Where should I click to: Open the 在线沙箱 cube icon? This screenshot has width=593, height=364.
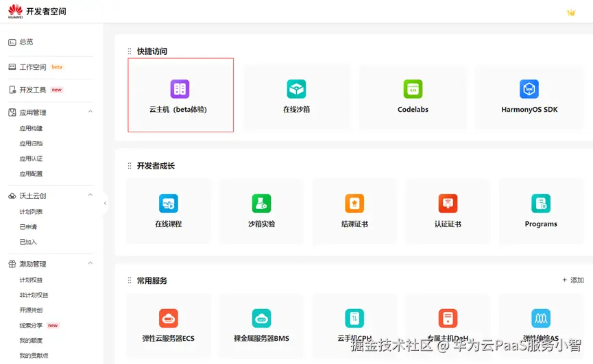pyautogui.click(x=296, y=89)
